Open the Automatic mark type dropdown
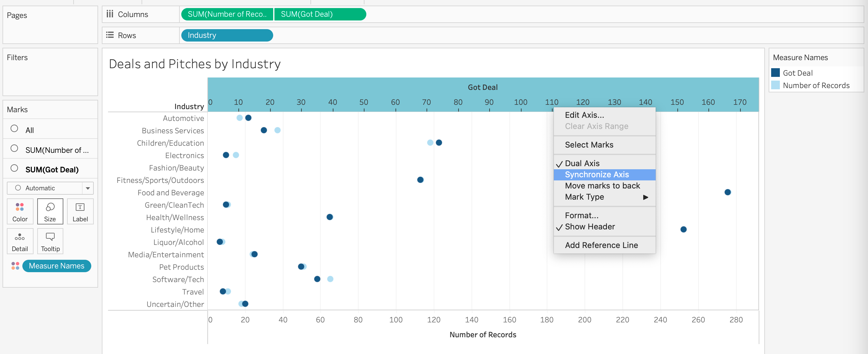868x354 pixels. (x=88, y=188)
